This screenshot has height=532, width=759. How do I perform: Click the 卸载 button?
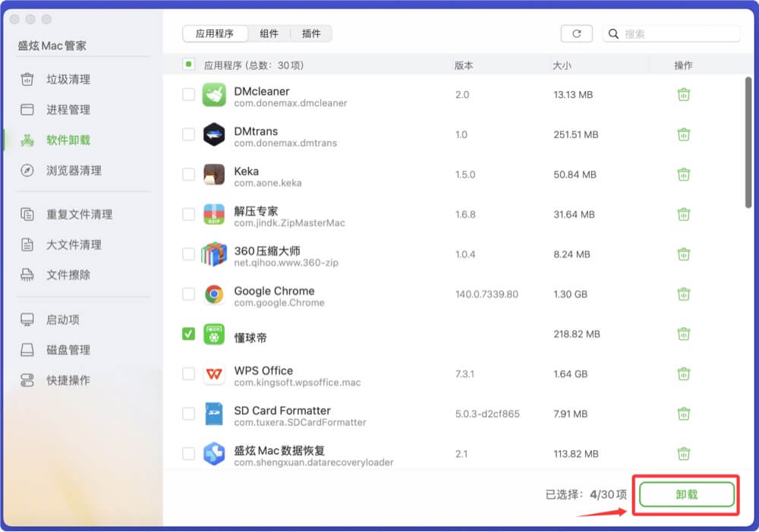[x=685, y=494]
